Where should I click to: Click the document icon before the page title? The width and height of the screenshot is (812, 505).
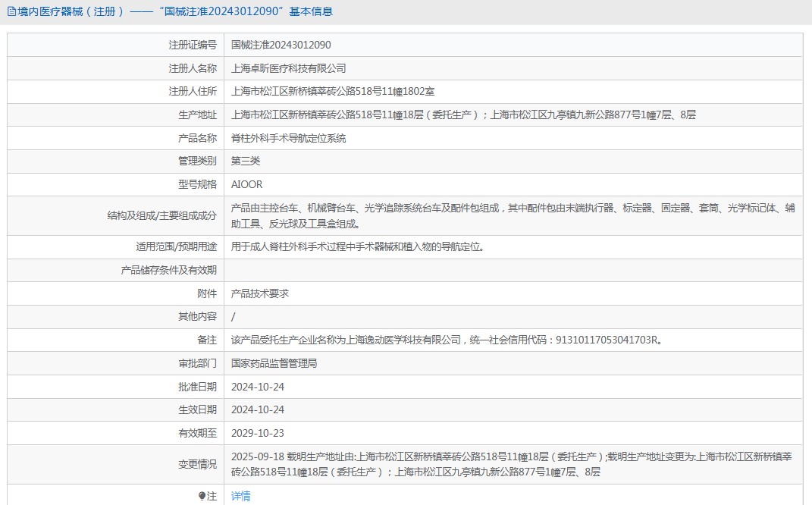pyautogui.click(x=11, y=11)
